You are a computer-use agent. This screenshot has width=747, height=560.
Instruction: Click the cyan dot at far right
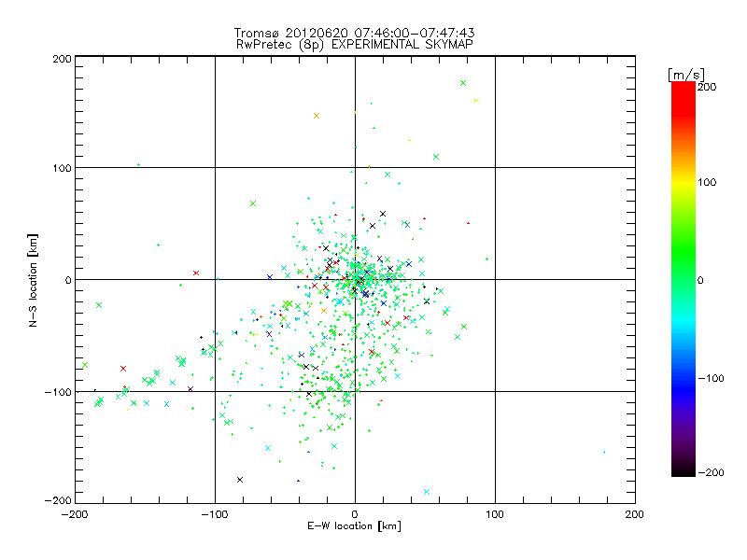(604, 452)
